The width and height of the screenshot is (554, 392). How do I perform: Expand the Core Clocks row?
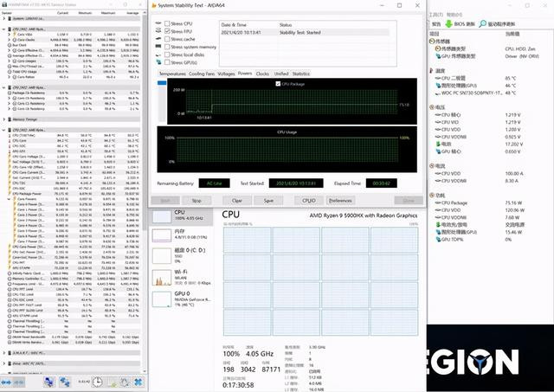pos(9,40)
